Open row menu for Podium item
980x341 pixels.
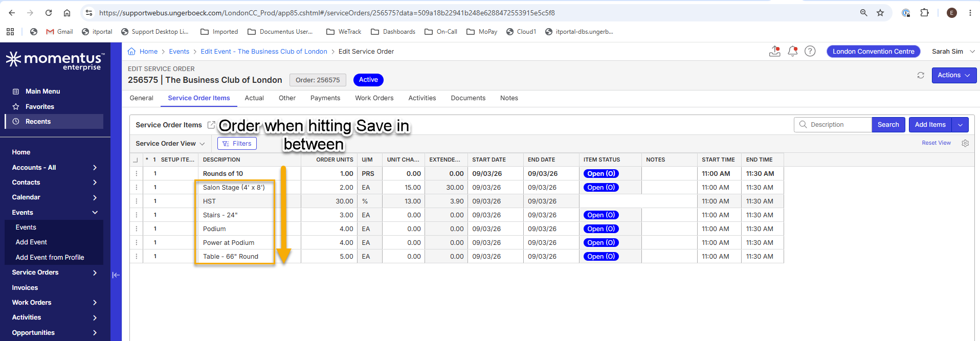click(137, 229)
